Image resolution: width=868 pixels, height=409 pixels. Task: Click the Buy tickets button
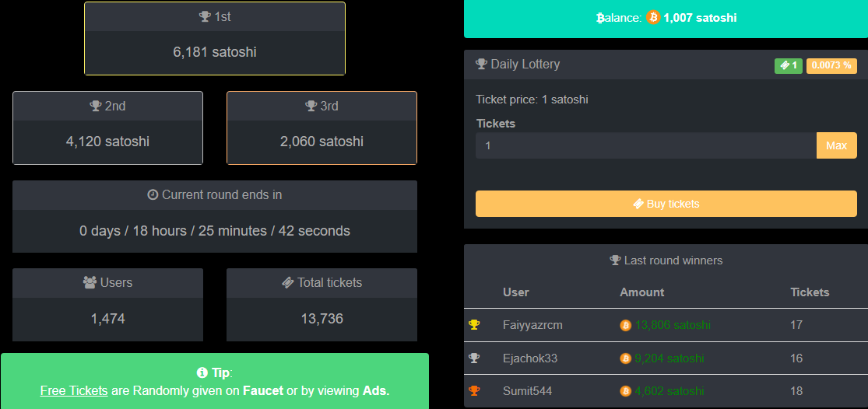pyautogui.click(x=666, y=204)
